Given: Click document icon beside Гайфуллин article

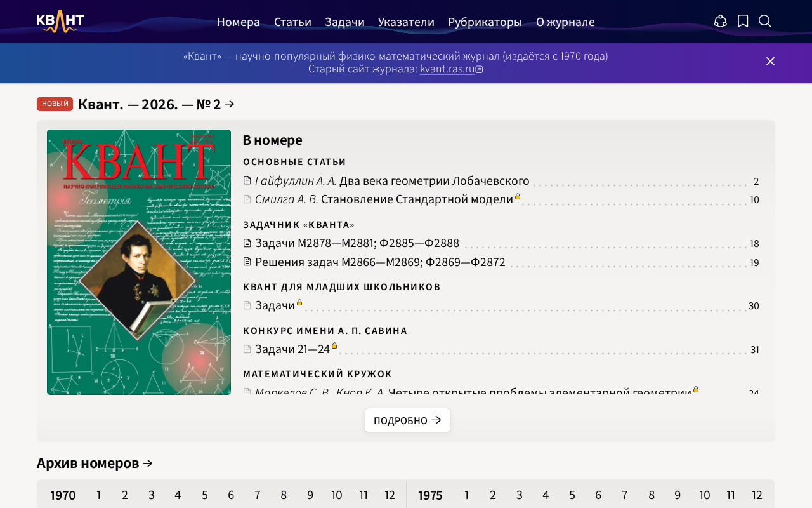Looking at the screenshot, I should [247, 181].
